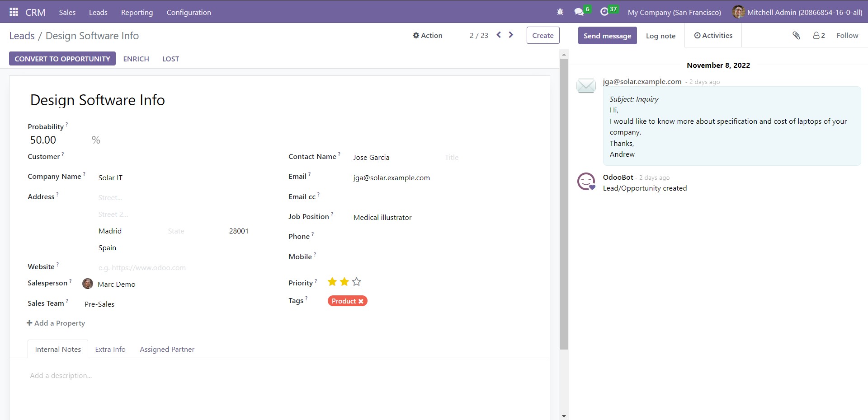Click Mitchell Admin user avatar
This screenshot has height=420, width=868.
[738, 12]
